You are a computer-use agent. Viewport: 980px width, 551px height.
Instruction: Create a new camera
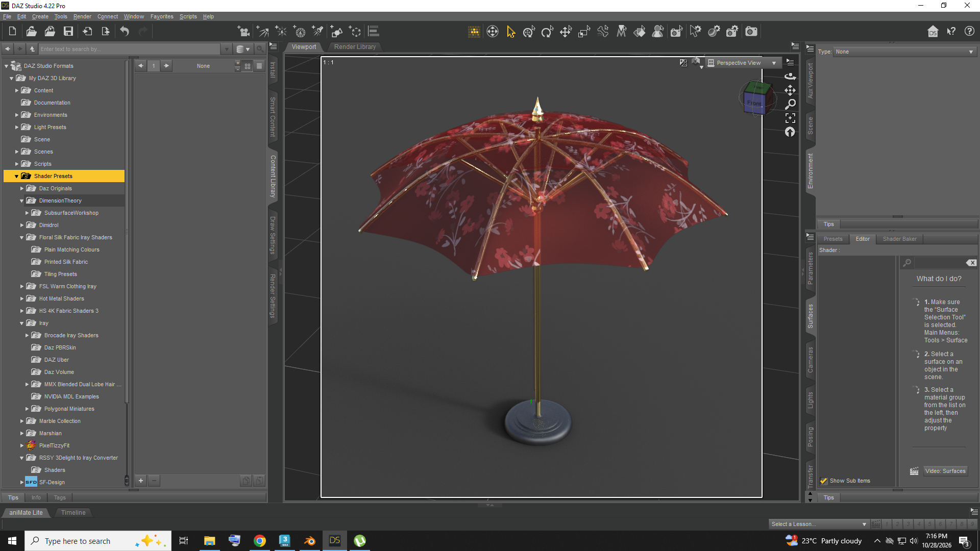click(243, 32)
